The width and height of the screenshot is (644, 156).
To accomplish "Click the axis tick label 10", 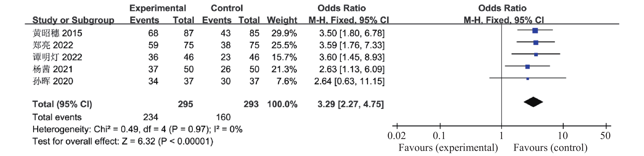I will click(562, 136).
